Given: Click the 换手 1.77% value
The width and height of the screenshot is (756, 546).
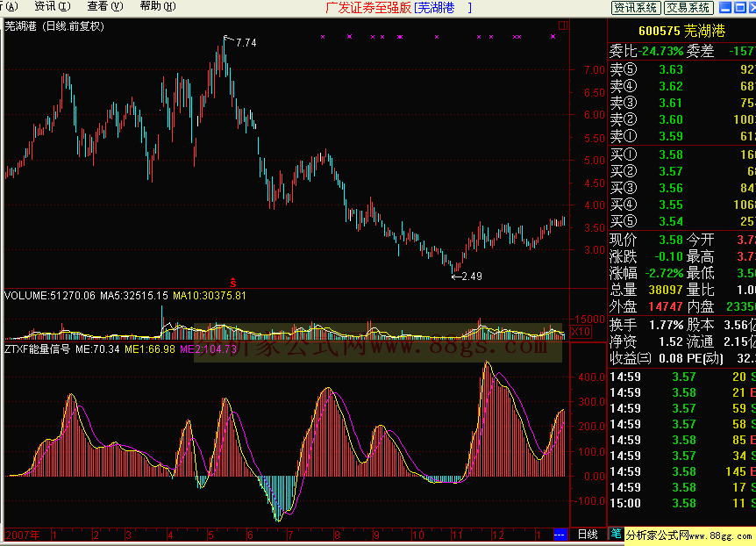Looking at the screenshot, I should pyautogui.click(x=667, y=325).
